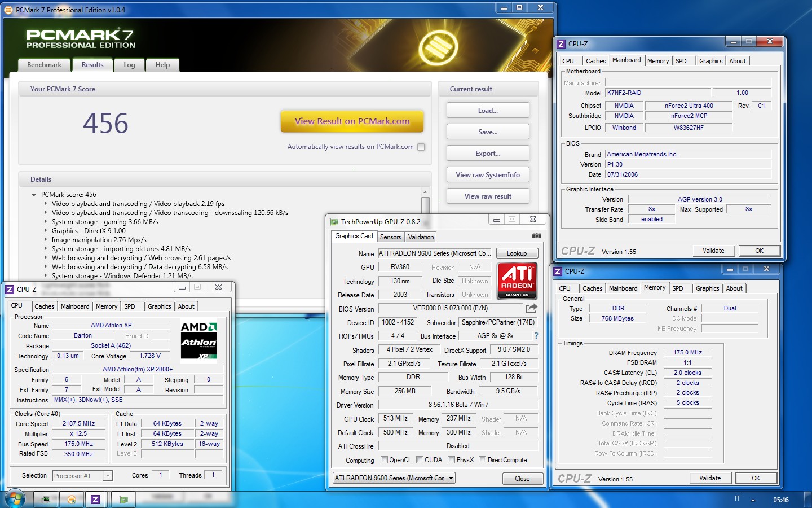812x508 pixels.
Task: Click the CPU-Z purple Z taskbar icon
Action: (95, 500)
